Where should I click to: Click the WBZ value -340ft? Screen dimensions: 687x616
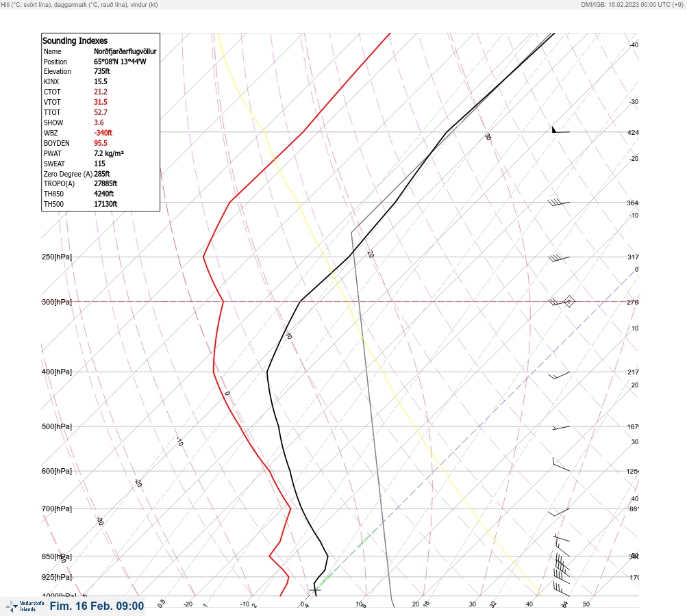(103, 133)
